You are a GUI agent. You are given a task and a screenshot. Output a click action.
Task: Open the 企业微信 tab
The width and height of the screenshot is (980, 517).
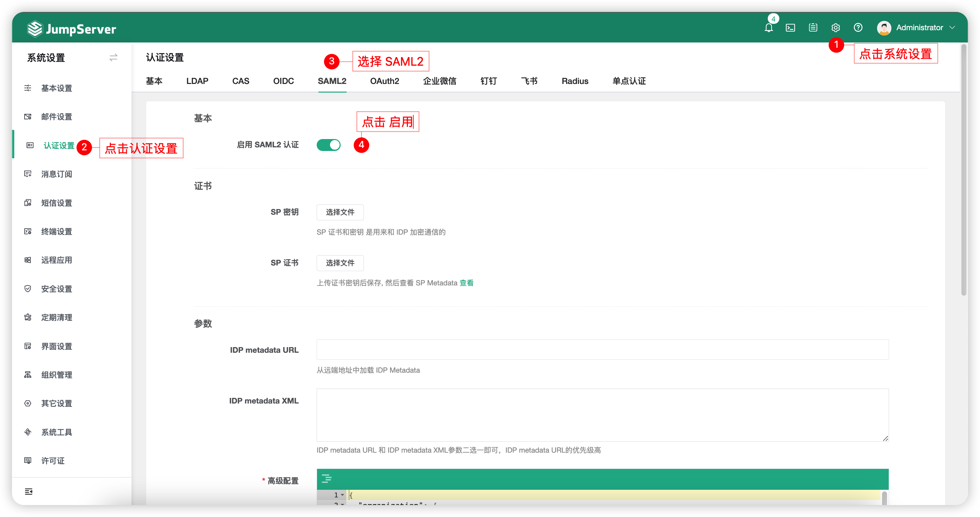tap(440, 81)
